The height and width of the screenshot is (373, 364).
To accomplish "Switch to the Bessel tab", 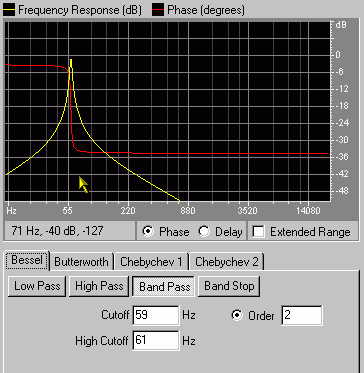I will pos(27,260).
